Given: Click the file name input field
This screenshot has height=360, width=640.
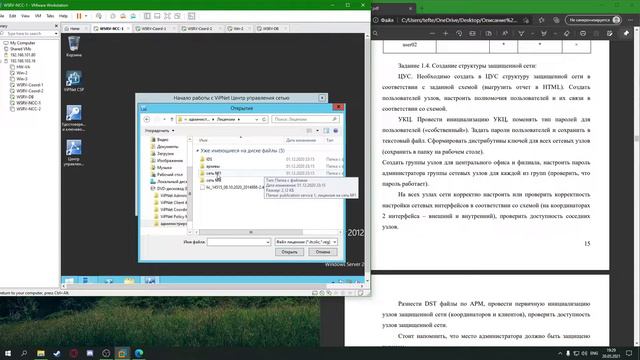Looking at the screenshot, I should tap(239, 242).
